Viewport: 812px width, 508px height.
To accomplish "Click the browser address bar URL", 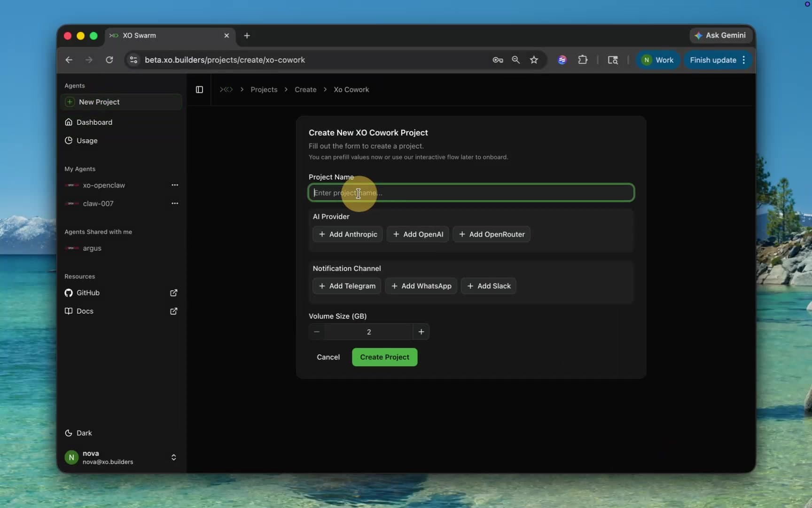I will tap(225, 60).
